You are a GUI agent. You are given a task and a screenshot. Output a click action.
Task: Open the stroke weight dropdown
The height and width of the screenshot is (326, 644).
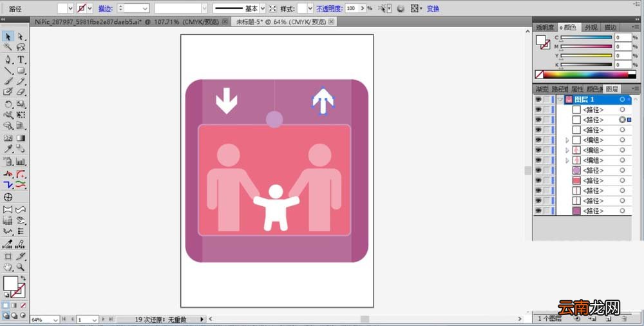146,8
